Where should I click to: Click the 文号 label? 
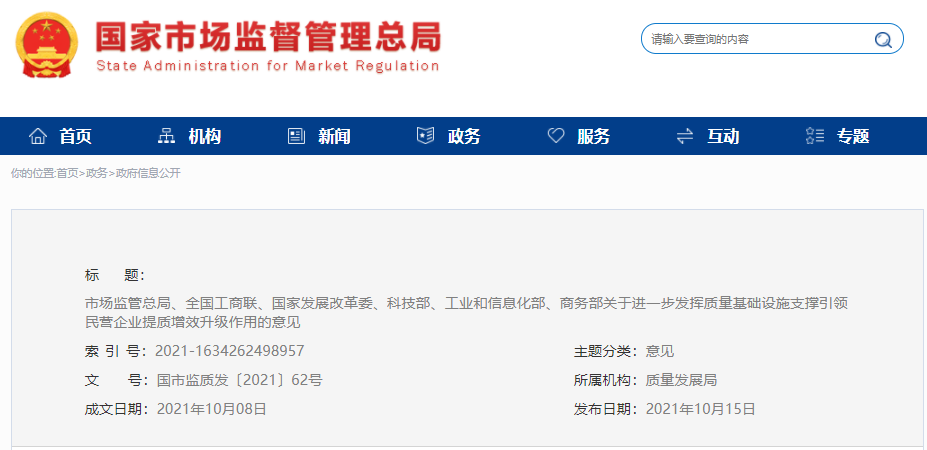[116, 380]
